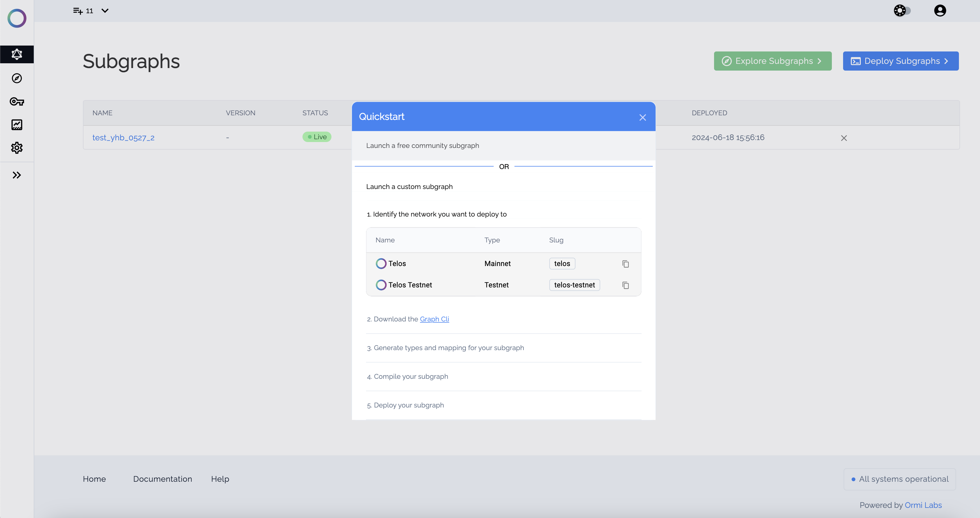Open the user account profile icon

point(940,11)
